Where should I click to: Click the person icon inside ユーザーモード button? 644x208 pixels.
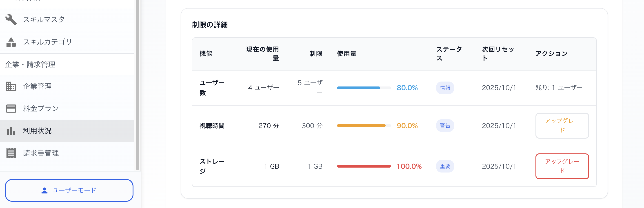tap(44, 190)
